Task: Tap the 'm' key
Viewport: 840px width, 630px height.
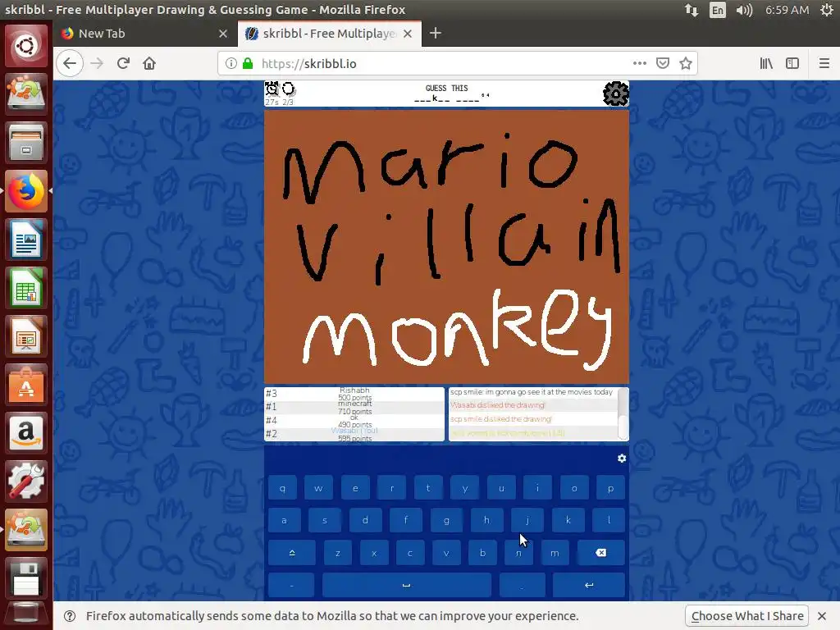Action: click(555, 552)
